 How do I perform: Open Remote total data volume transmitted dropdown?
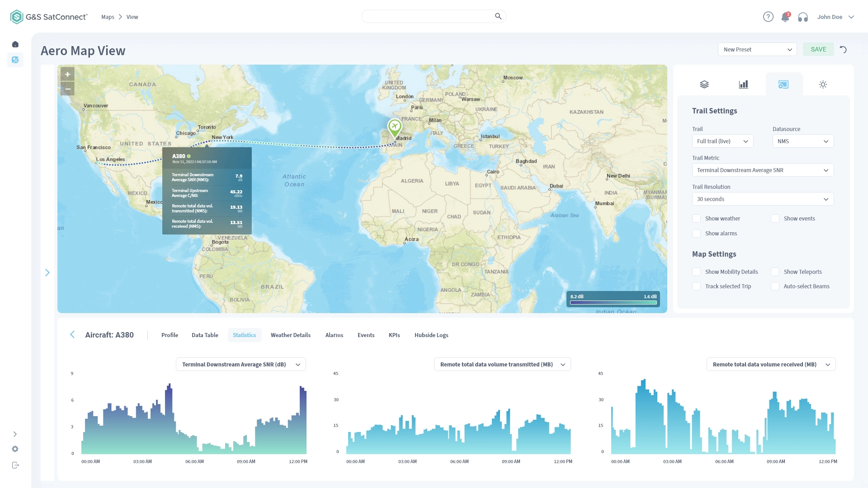502,364
